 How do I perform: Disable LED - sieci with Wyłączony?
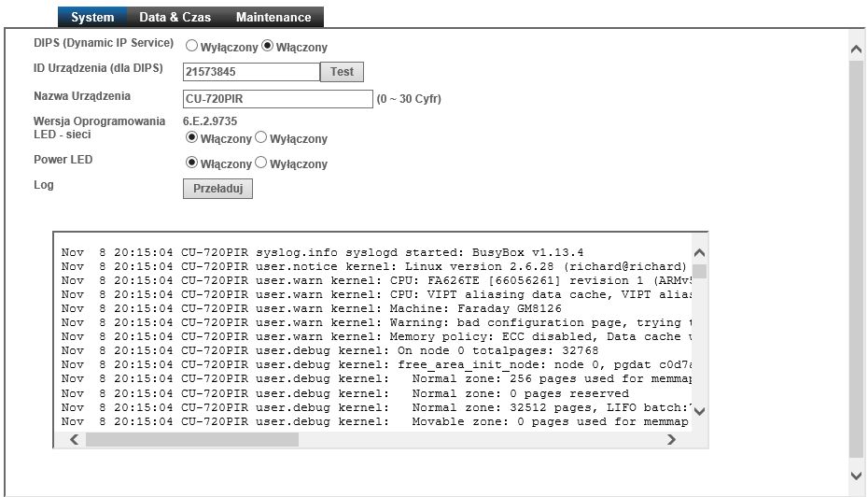260,137
